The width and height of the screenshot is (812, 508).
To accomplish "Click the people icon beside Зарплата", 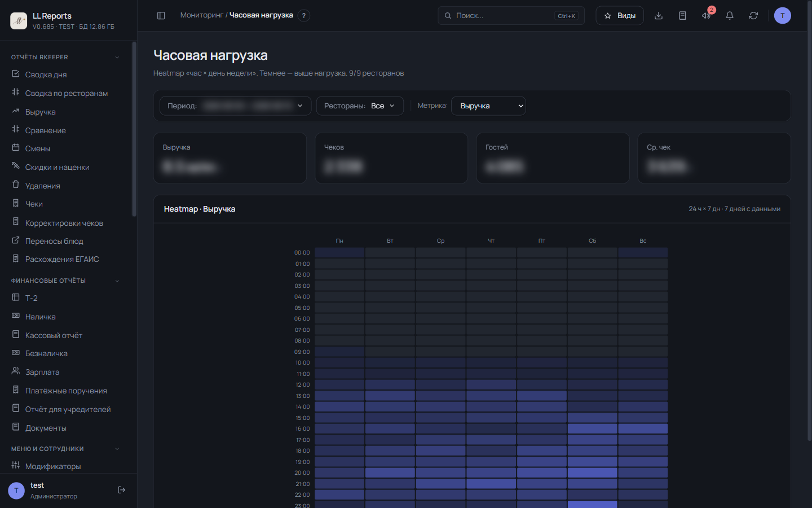I will (x=16, y=371).
